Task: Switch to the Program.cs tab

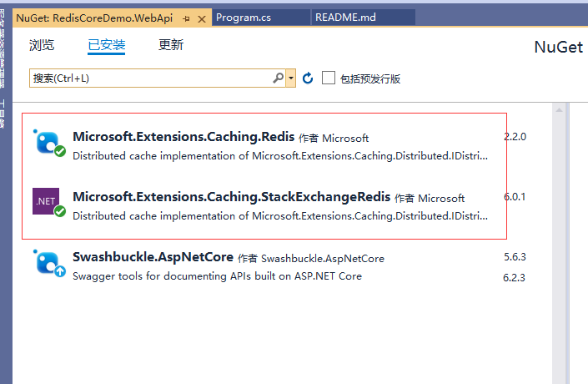Action: tap(261, 18)
